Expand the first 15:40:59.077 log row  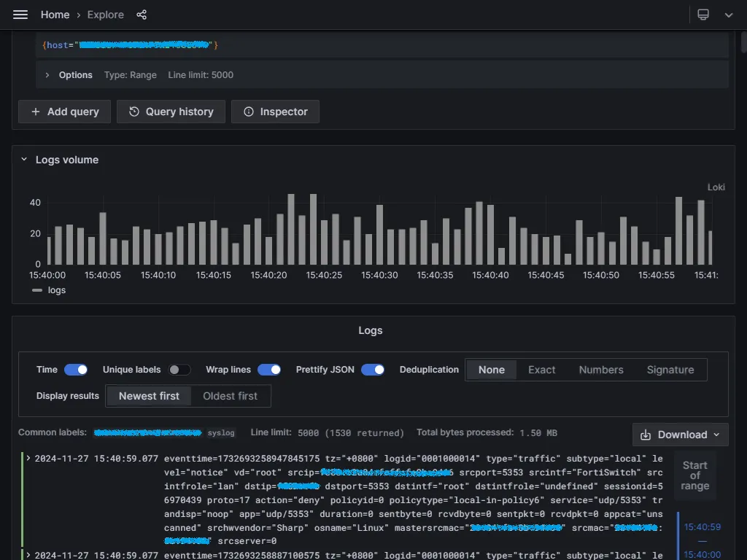28,458
